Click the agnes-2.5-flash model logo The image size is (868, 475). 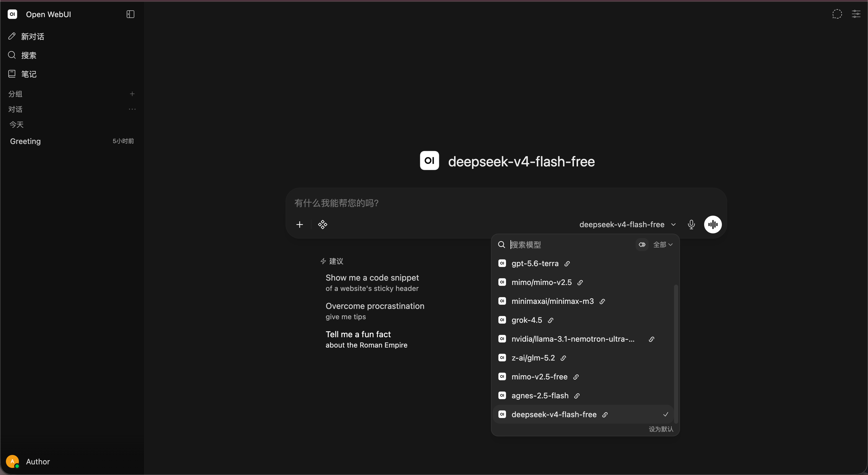(x=502, y=395)
